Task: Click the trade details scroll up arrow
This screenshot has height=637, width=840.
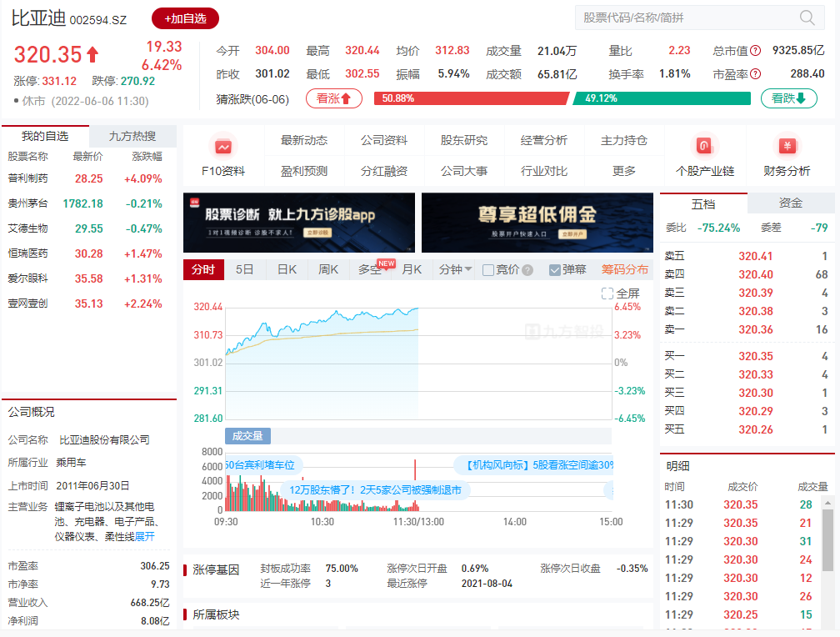Action: 827,503
